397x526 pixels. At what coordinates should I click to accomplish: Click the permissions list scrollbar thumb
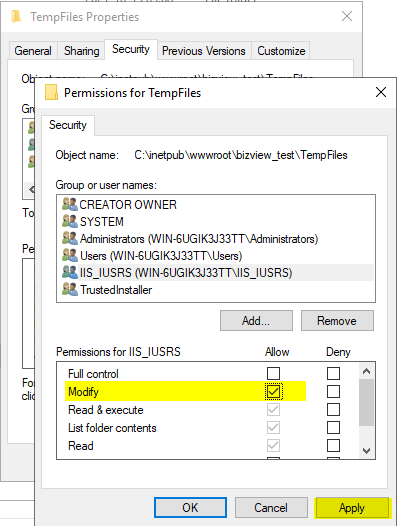pos(366,403)
